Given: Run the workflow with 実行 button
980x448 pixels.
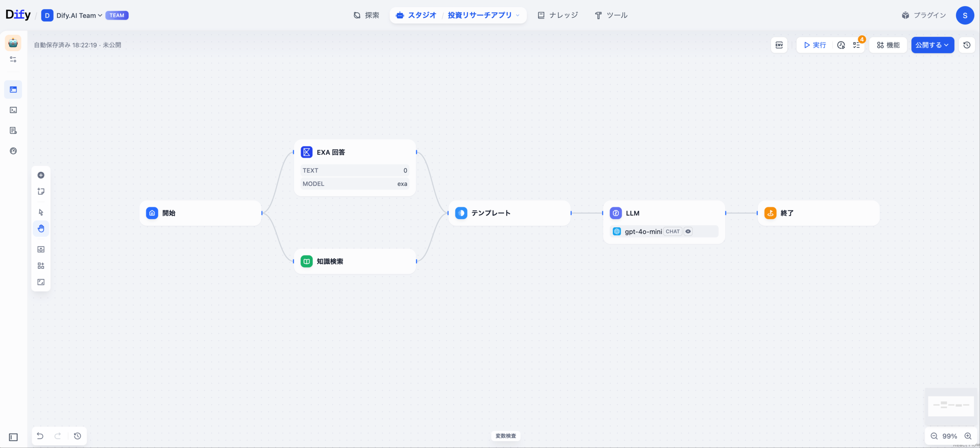Looking at the screenshot, I should (x=814, y=45).
